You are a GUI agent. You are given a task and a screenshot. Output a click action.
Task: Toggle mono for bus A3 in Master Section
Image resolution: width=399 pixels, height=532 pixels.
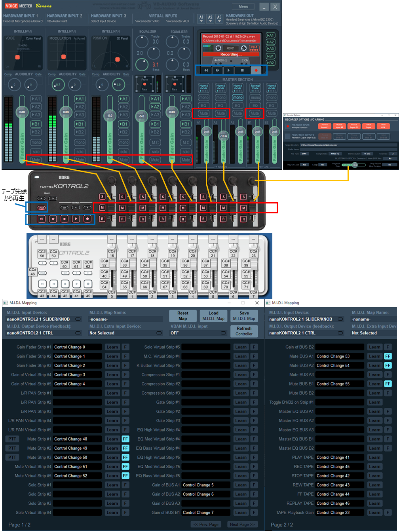tap(237, 97)
